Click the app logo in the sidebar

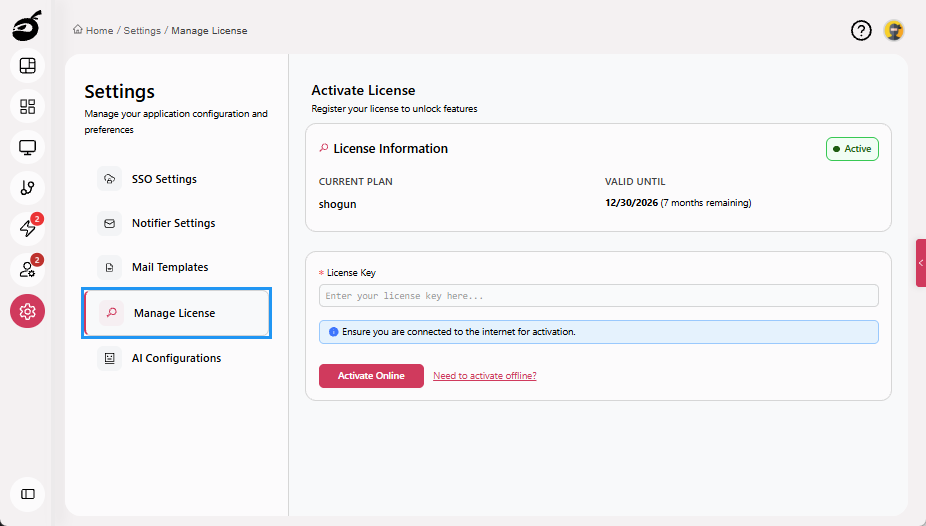point(27,26)
